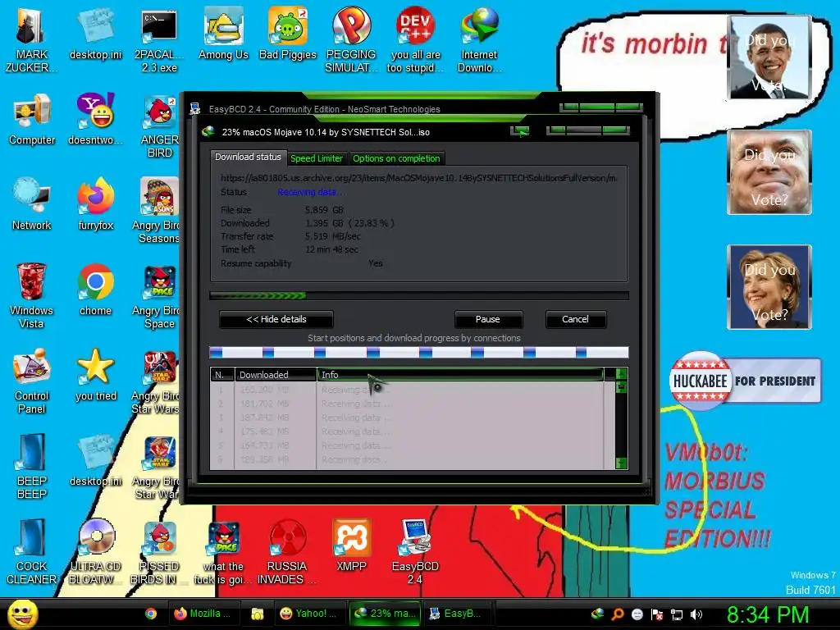The height and width of the screenshot is (630, 840).
Task: Click the archive.org download URL text
Action: (x=419, y=178)
